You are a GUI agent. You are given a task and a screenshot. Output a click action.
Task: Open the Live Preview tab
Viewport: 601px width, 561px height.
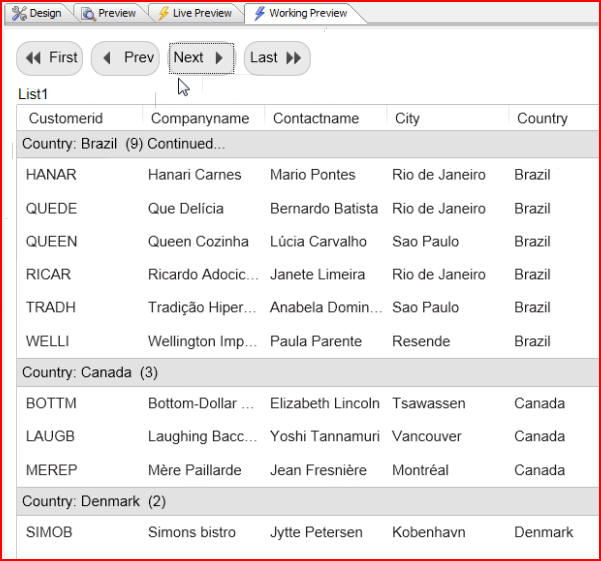tap(195, 14)
